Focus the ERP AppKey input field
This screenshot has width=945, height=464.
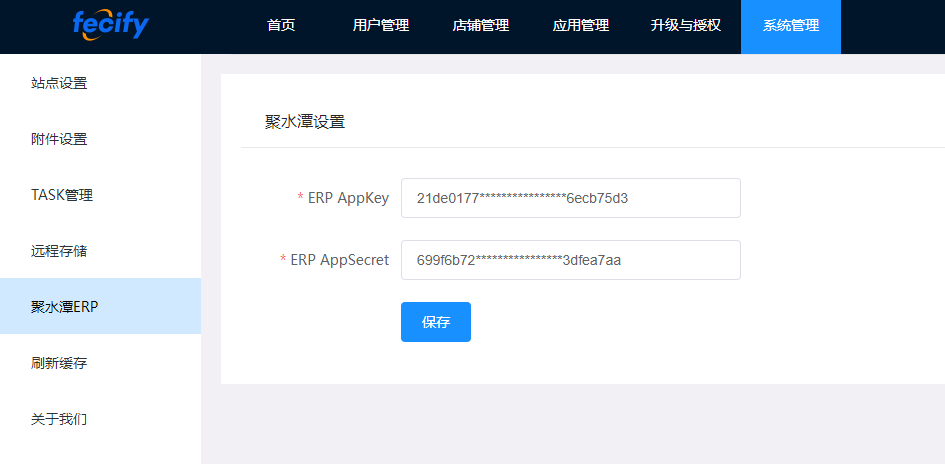coord(571,198)
